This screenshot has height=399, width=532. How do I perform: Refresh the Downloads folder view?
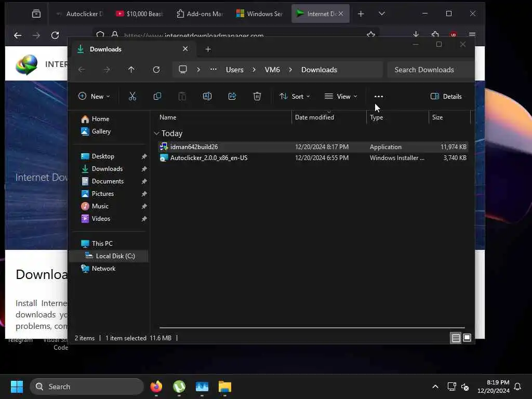click(x=156, y=70)
